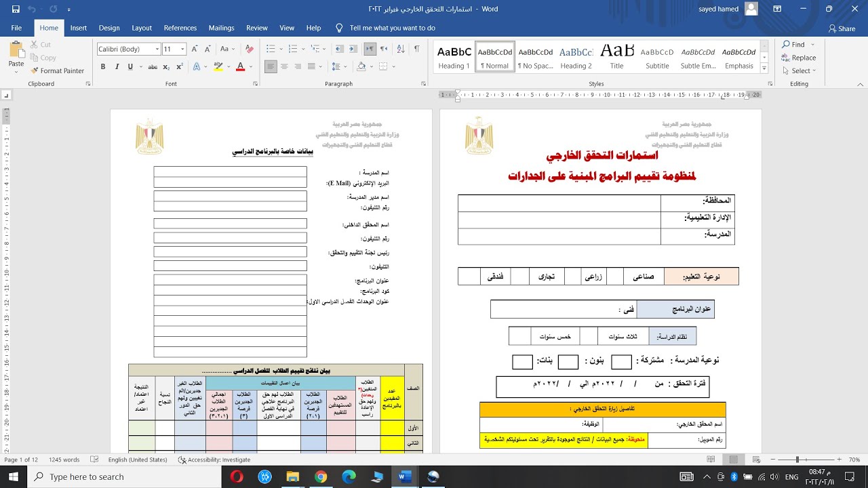This screenshot has height=488, width=868.
Task: Click the Tell me what you want to do box
Action: point(385,28)
